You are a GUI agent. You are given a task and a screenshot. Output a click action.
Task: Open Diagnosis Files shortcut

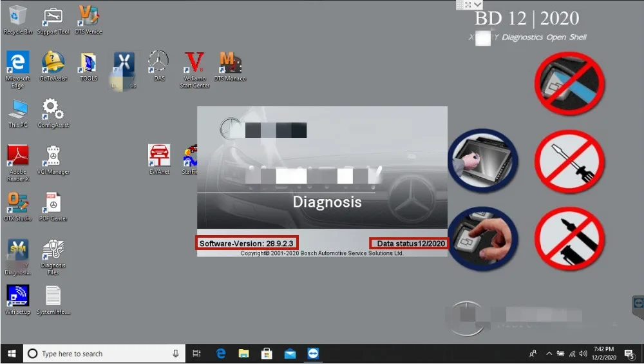point(53,257)
